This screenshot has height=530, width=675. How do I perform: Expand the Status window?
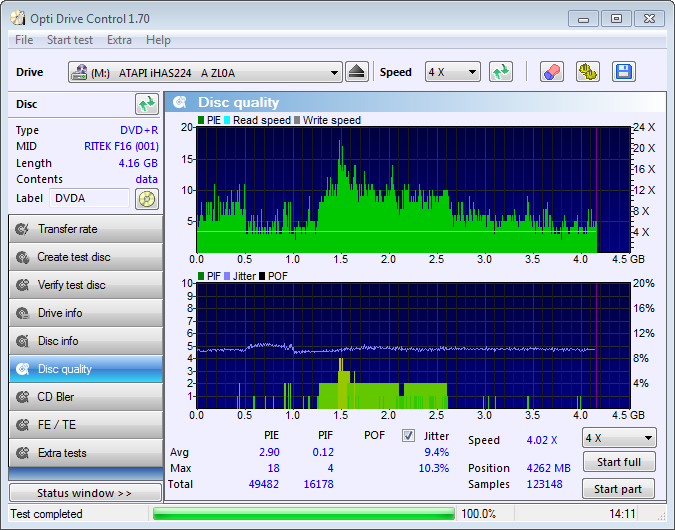click(85, 493)
